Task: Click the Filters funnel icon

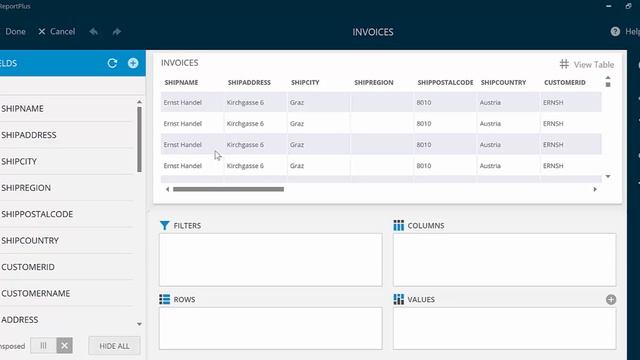Action: (x=164, y=225)
